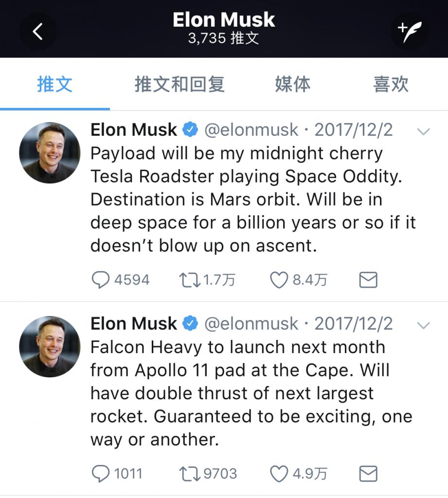
Task: Reply to the Tesla Roadster payload tweet
Action: (x=100, y=280)
